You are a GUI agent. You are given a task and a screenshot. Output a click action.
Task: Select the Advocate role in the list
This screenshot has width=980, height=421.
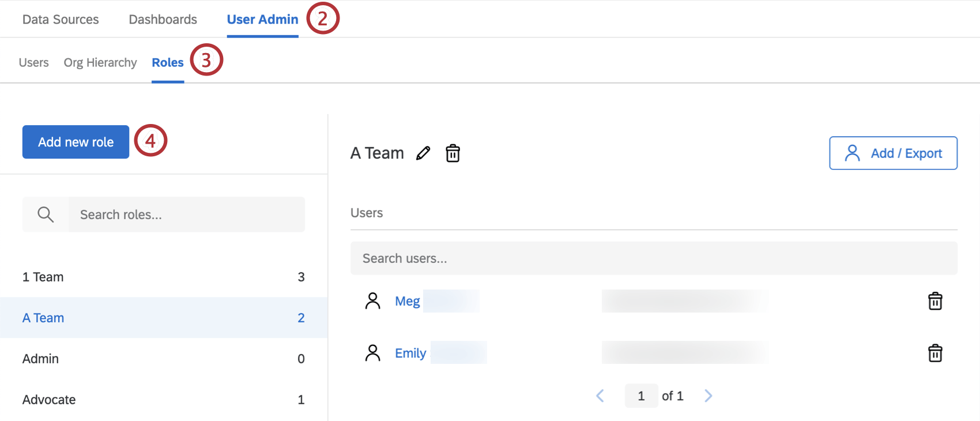49,400
